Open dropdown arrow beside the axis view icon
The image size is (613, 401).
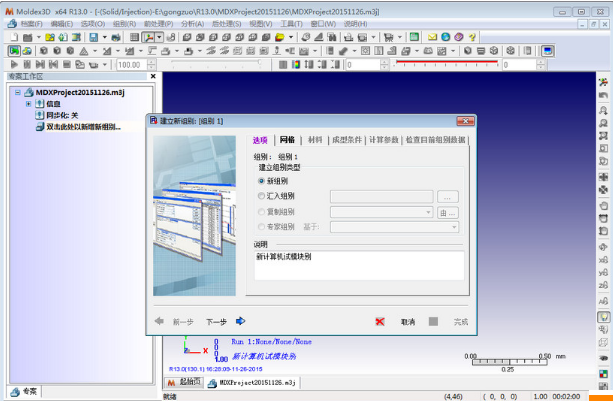pyautogui.click(x=159, y=37)
